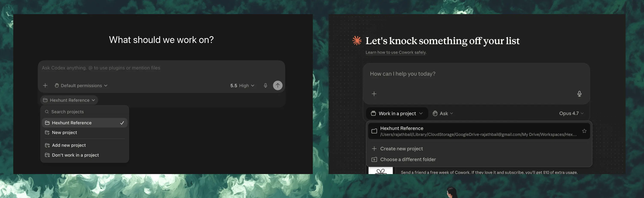
Task: Click the Search projects field
Action: pos(85,112)
